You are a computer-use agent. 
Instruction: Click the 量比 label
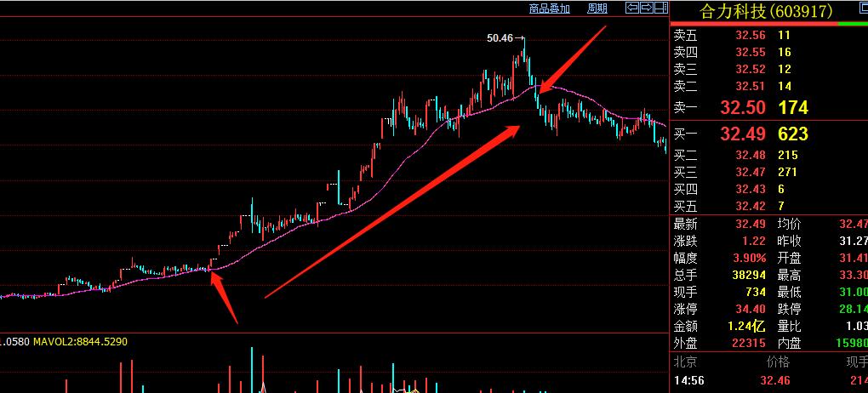(x=789, y=326)
